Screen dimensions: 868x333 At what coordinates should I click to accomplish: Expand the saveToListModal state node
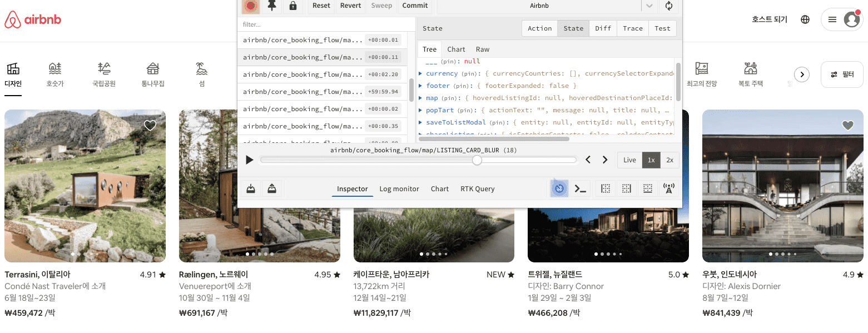point(421,122)
